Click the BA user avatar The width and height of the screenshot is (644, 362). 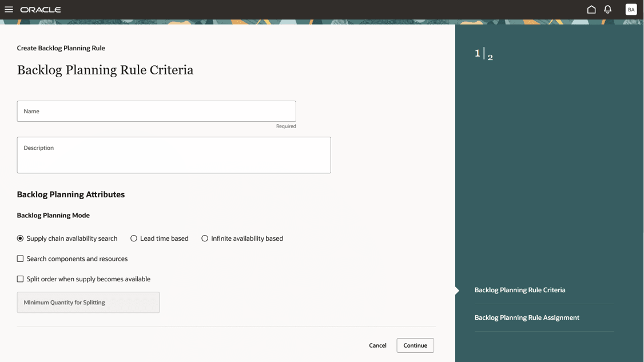[630, 9]
